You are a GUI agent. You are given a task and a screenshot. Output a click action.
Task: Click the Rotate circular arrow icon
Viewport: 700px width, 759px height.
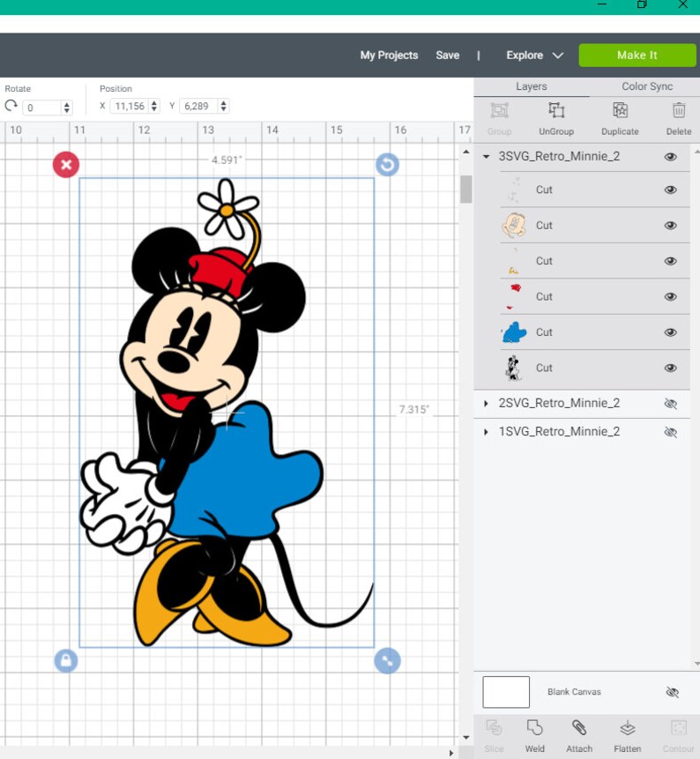coord(11,106)
